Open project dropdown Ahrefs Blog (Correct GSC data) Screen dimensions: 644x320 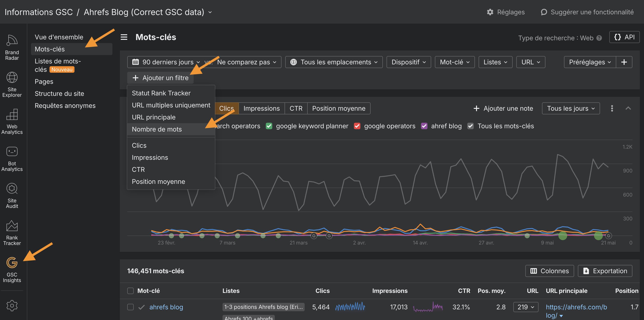tap(148, 12)
